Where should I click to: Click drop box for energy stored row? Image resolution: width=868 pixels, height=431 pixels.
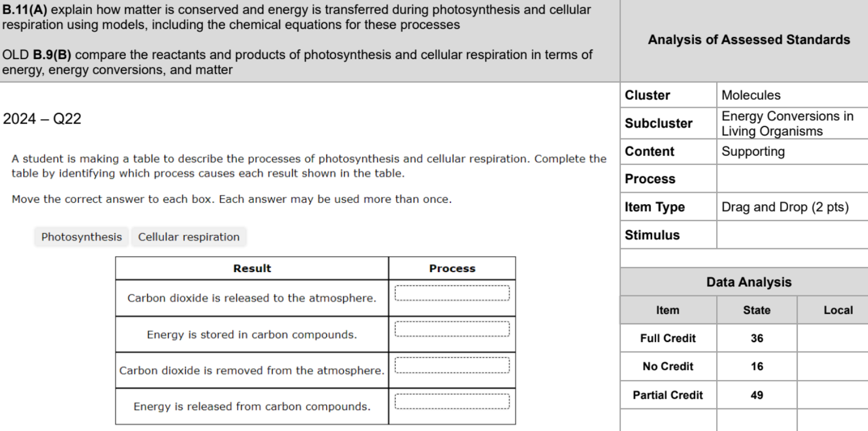pos(452,329)
